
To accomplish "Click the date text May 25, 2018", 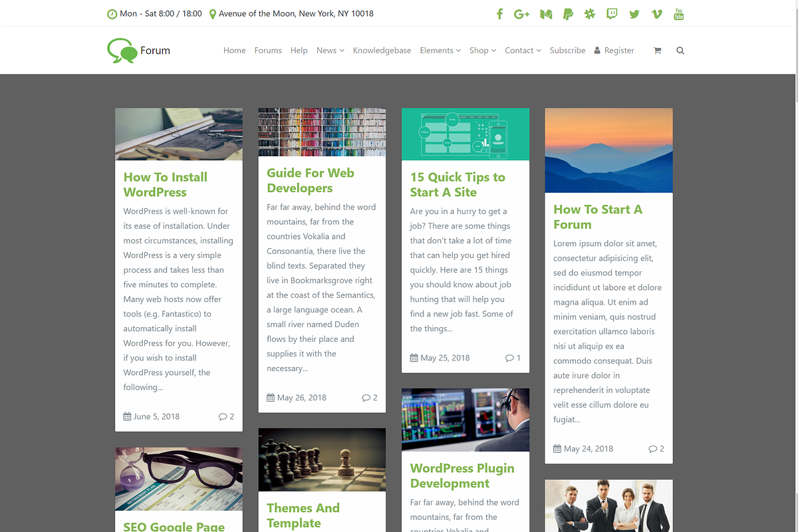I will 445,358.
